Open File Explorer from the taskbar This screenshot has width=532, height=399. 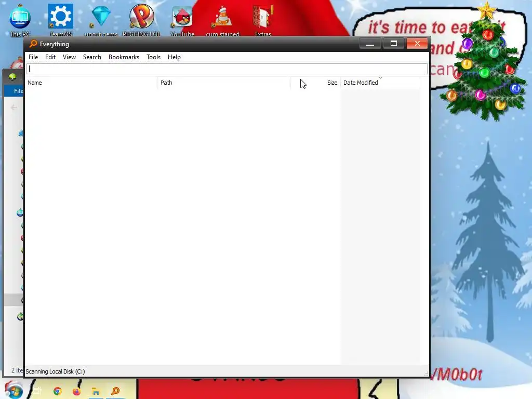click(96, 391)
